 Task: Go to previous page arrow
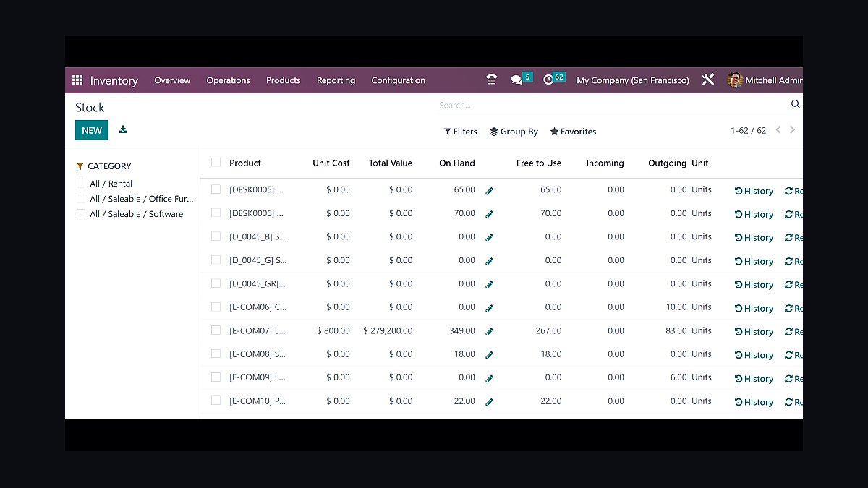[x=778, y=130]
